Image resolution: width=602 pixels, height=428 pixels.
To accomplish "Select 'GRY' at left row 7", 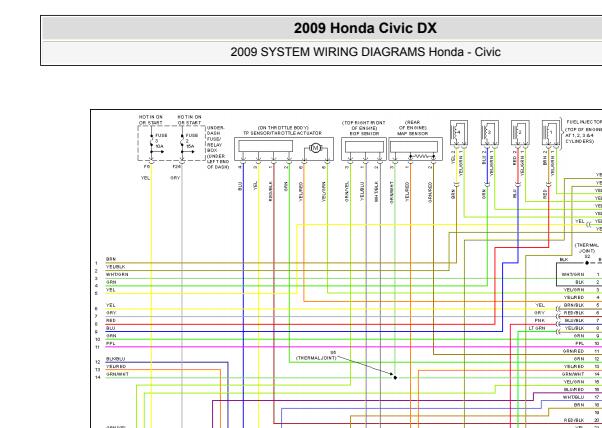I will pyautogui.click(x=111, y=313).
